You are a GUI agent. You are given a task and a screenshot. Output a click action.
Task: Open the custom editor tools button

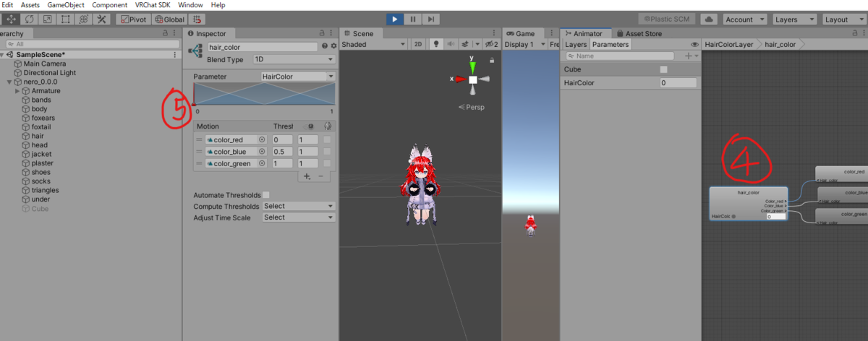pos(102,20)
